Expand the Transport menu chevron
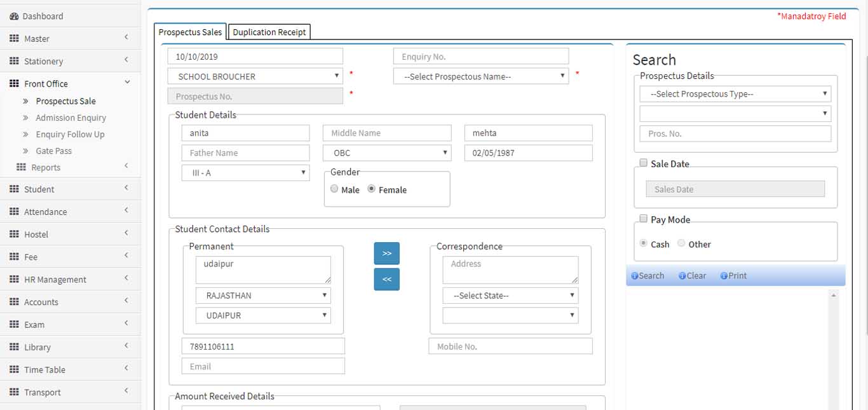This screenshot has height=410, width=868. coord(126,391)
